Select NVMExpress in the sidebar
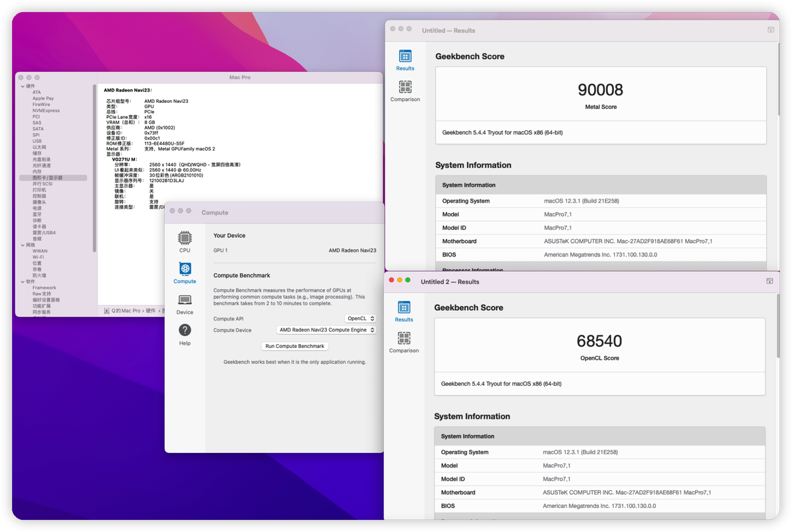 [46, 110]
